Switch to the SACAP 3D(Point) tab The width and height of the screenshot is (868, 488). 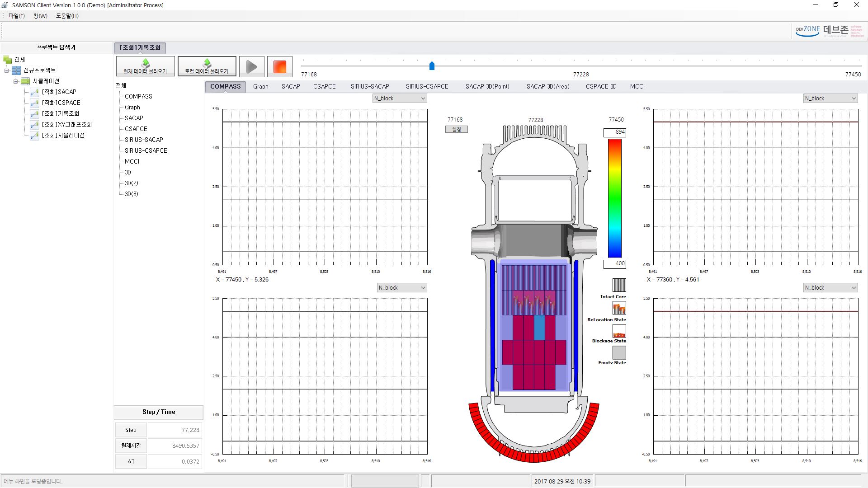[487, 86]
